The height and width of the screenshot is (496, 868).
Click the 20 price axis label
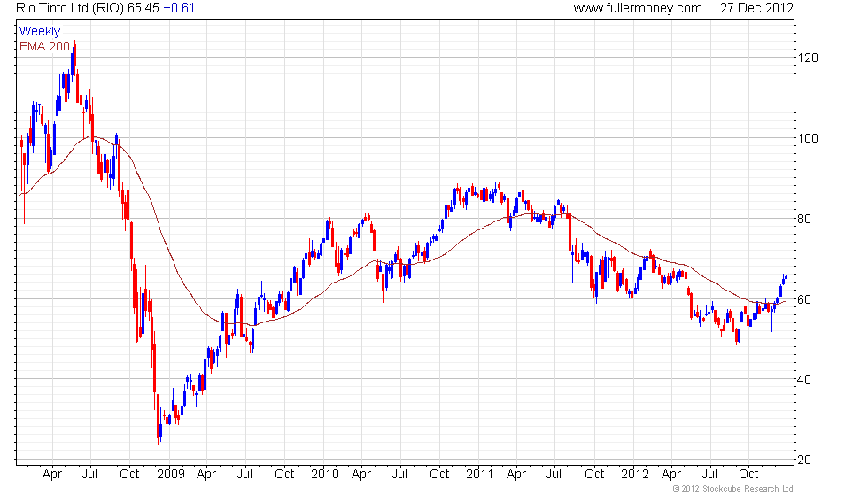tap(804, 460)
